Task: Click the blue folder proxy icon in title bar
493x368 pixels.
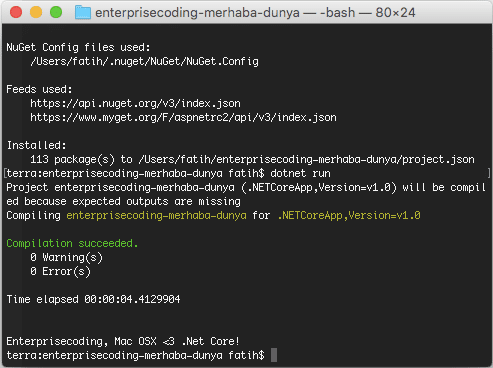Action: point(83,13)
